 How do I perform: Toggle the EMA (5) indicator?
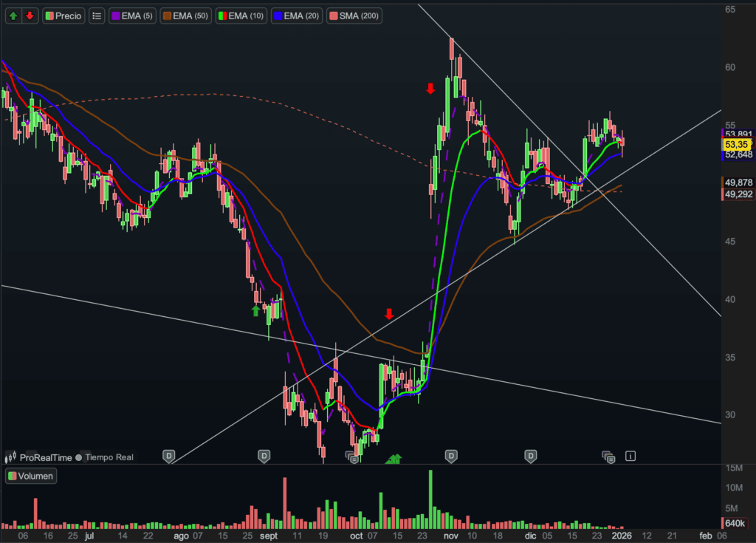132,16
